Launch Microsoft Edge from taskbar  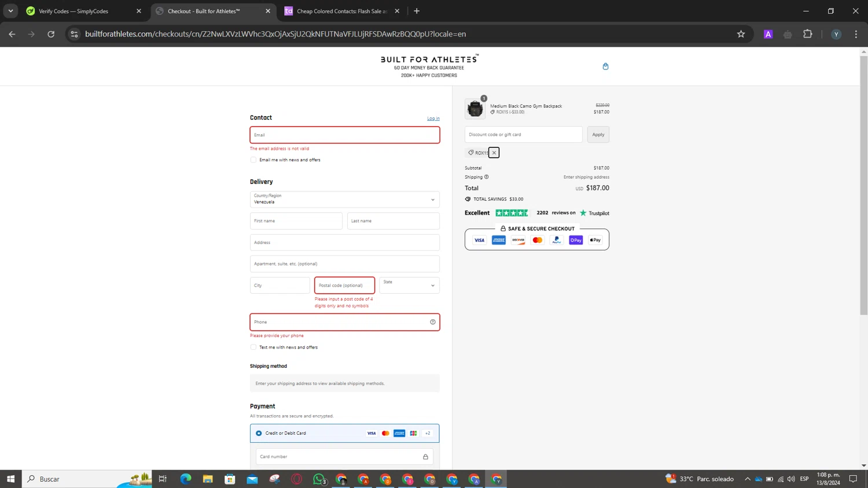[186, 479]
